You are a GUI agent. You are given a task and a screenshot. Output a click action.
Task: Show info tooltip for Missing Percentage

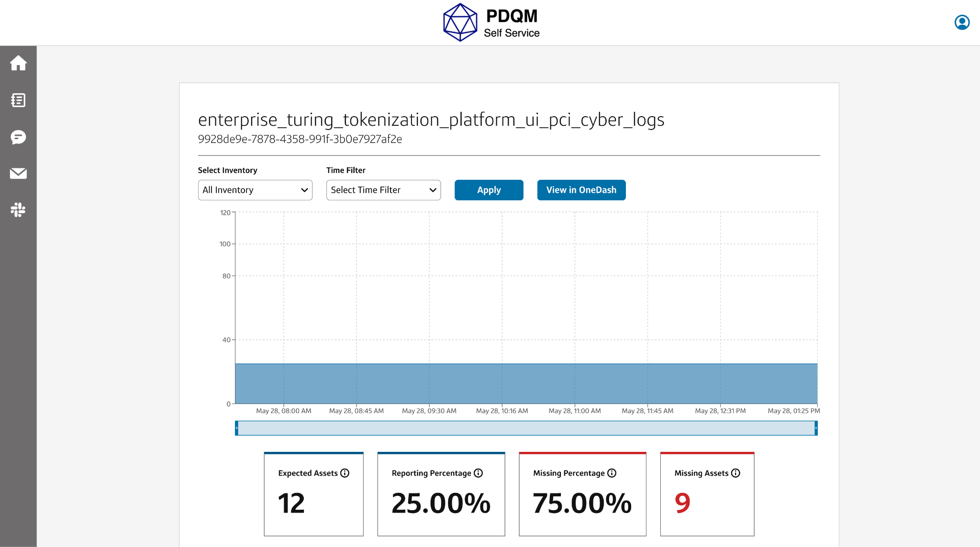point(612,473)
